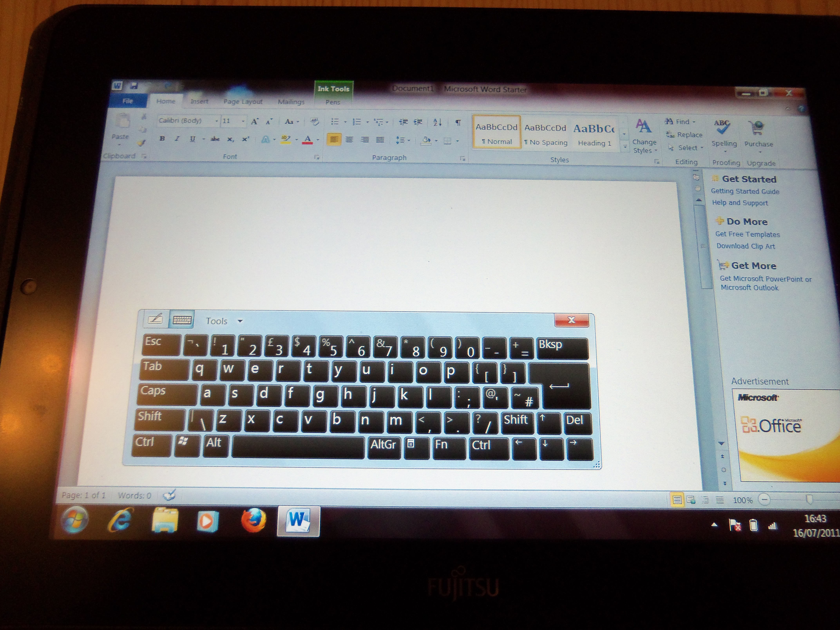Launch Firefox from the taskbar
This screenshot has height=630, width=840.
coord(253,520)
